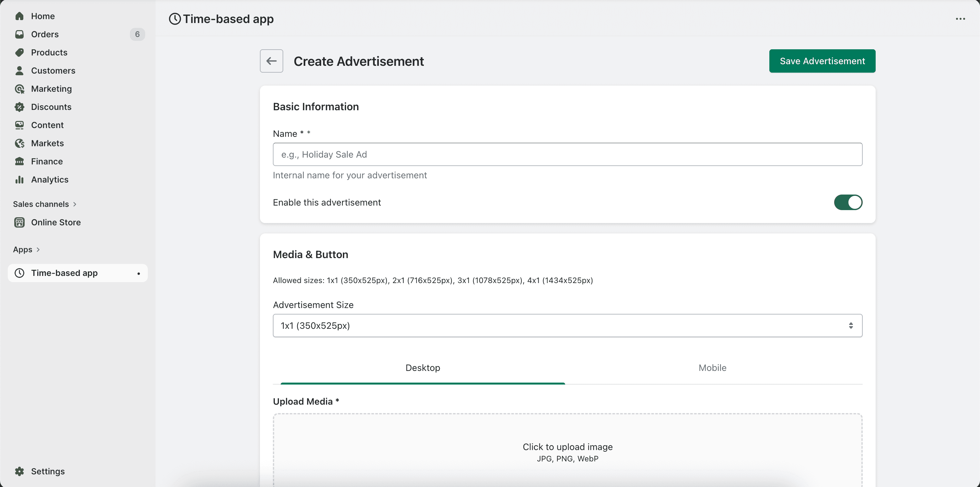Open the Online Store sales channel
The image size is (980, 487).
click(56, 222)
